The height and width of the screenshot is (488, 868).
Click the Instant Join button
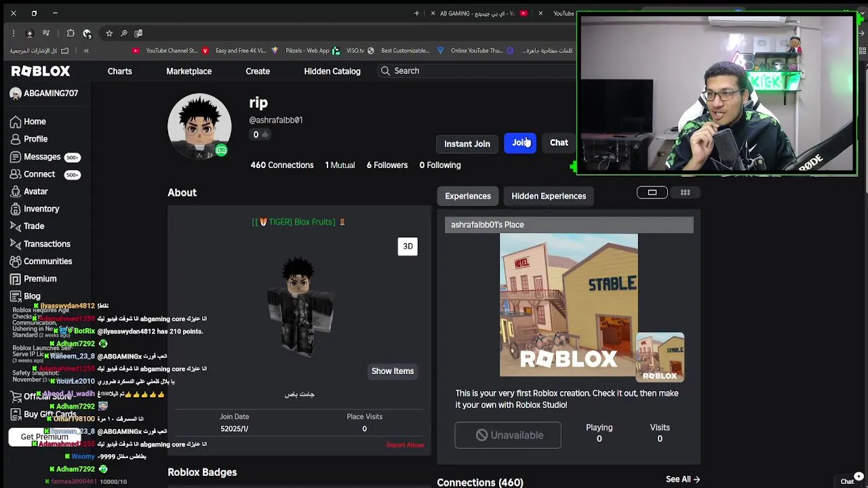pyautogui.click(x=467, y=144)
